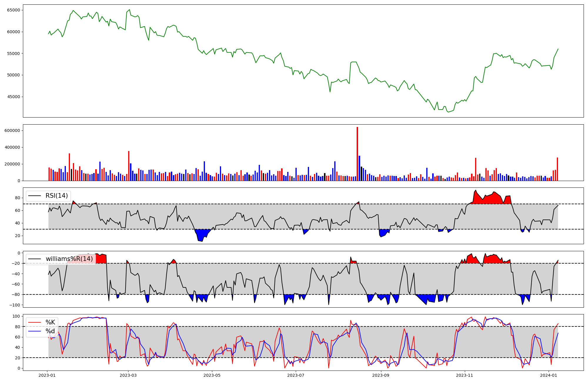Click the 400000 volume axis label
The width and height of the screenshot is (588, 382).
click(12, 147)
